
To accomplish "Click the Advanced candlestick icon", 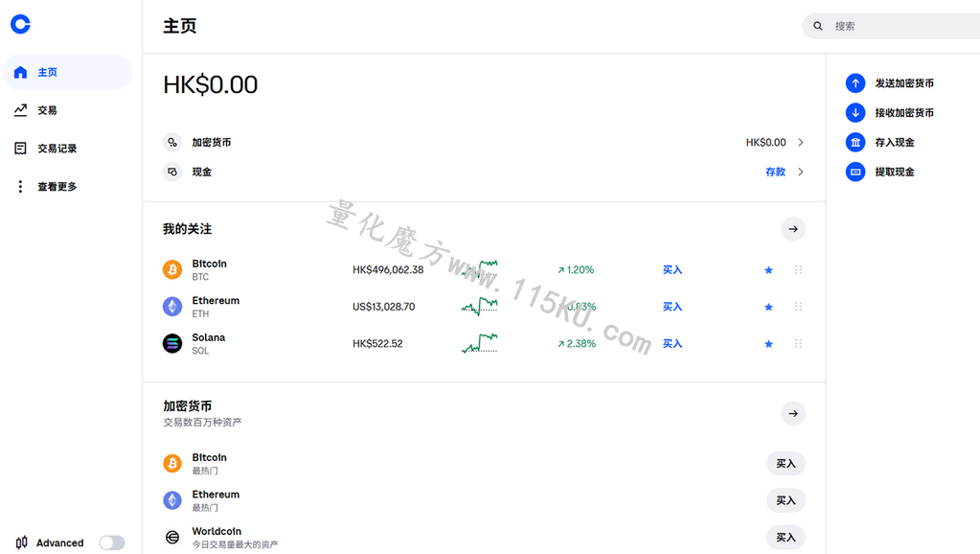I will click(22, 542).
